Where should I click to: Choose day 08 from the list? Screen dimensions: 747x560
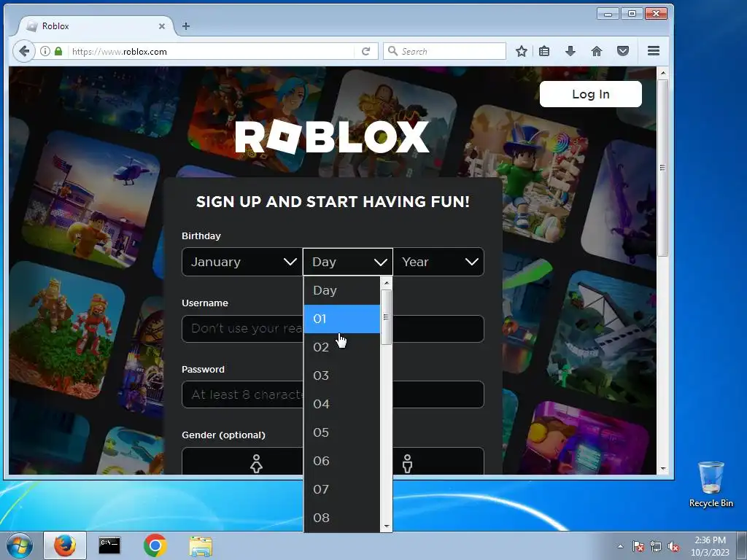click(x=342, y=518)
